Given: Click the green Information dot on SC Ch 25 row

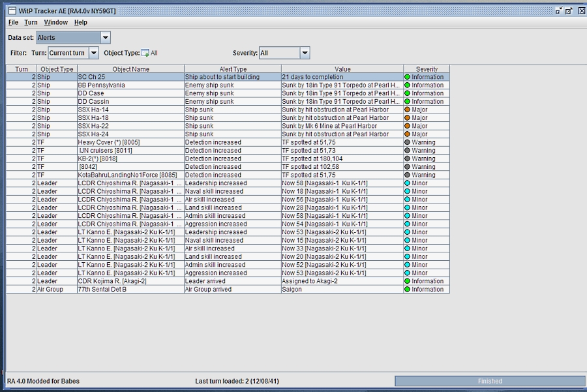Looking at the screenshot, I should [x=408, y=77].
